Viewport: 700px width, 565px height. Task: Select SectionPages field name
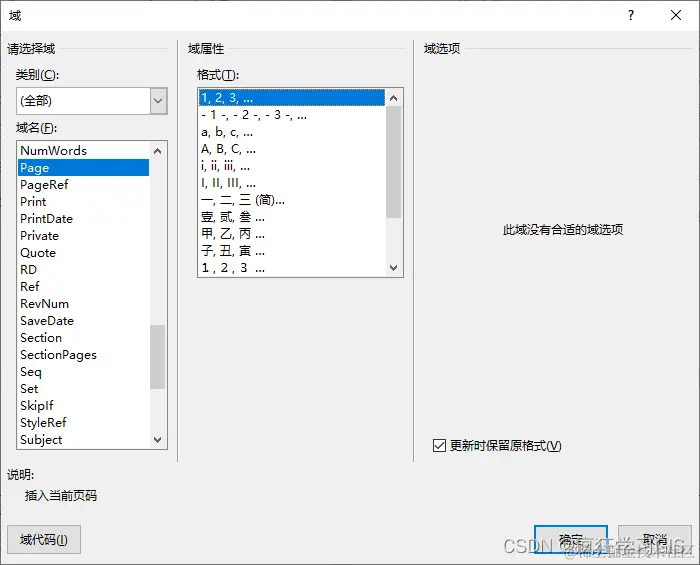[83, 355]
